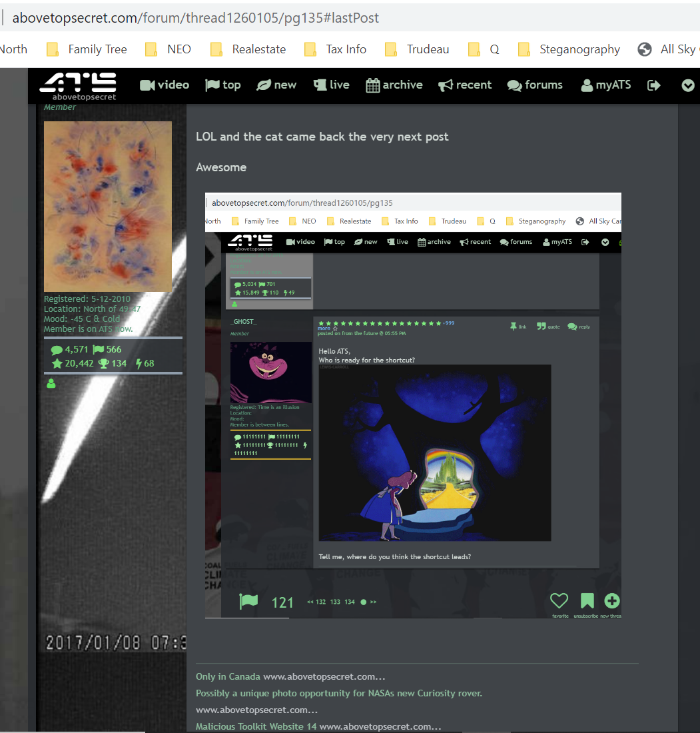700x733 pixels.
Task: Click the 'Only in Canada' signature text
Action: coord(228,676)
